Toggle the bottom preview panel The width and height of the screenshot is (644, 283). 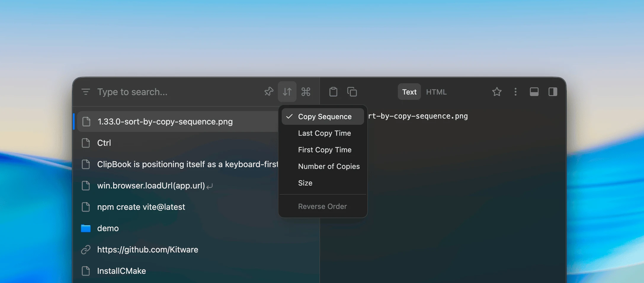click(x=534, y=92)
